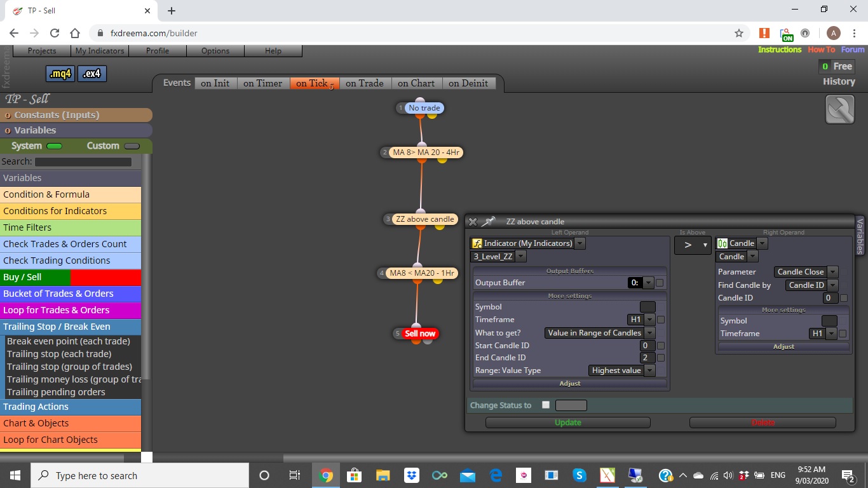Tick the End Candle ID checkbox
Image resolution: width=868 pixels, height=488 pixels.
[x=661, y=358]
